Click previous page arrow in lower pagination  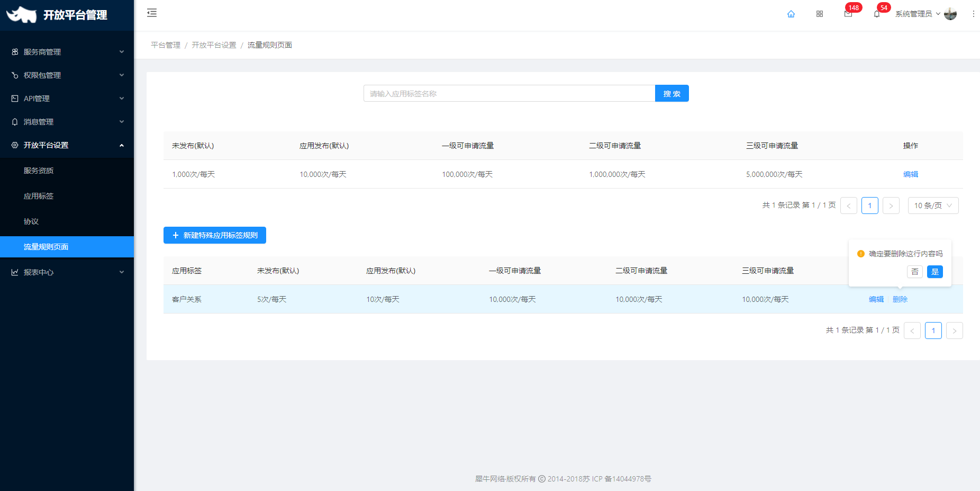point(912,331)
